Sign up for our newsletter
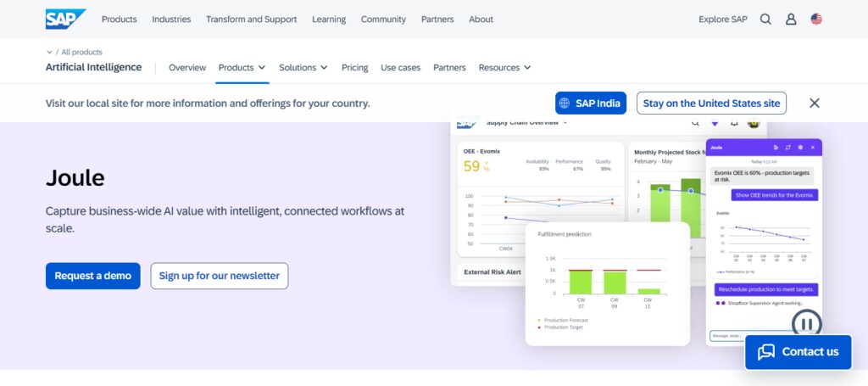The height and width of the screenshot is (386, 868). coord(220,276)
